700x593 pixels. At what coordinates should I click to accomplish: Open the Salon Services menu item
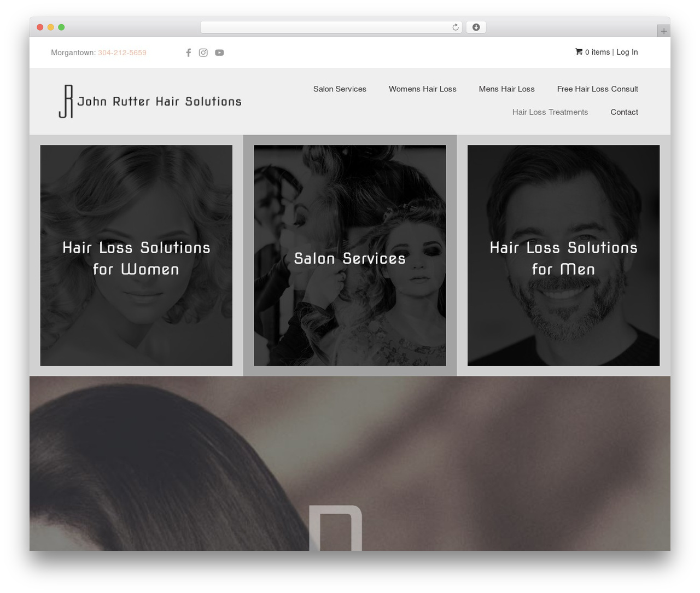point(340,89)
